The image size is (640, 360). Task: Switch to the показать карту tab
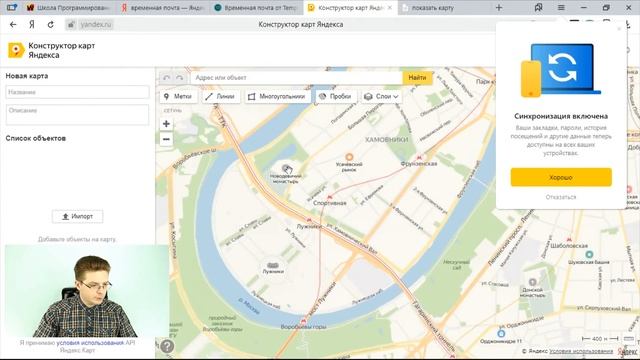point(433,8)
